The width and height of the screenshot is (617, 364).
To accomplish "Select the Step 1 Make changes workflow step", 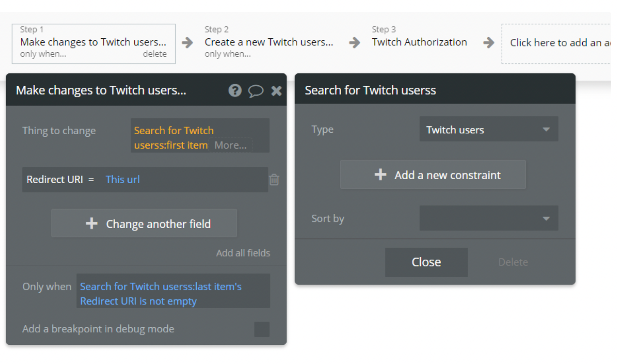I will pyautogui.click(x=93, y=44).
